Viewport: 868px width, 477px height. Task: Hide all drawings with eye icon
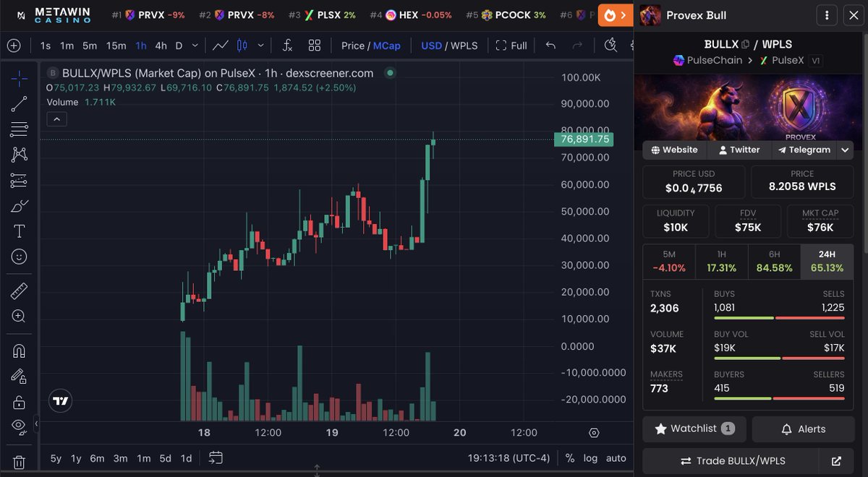[20, 426]
